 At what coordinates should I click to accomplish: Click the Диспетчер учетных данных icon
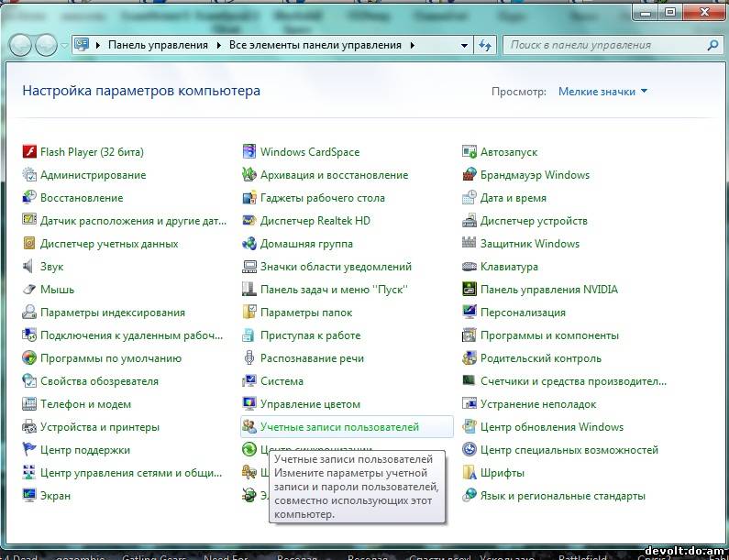tap(29, 244)
